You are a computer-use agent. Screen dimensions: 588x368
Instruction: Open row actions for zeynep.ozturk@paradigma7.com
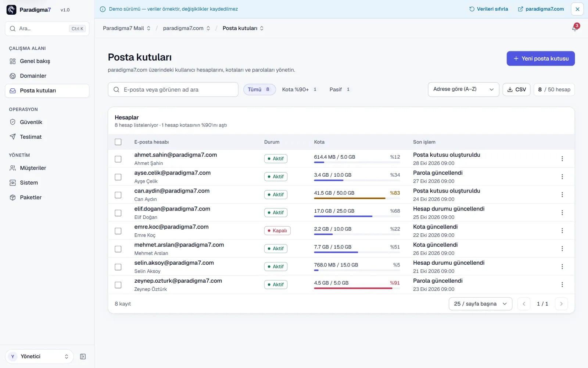[x=562, y=285]
